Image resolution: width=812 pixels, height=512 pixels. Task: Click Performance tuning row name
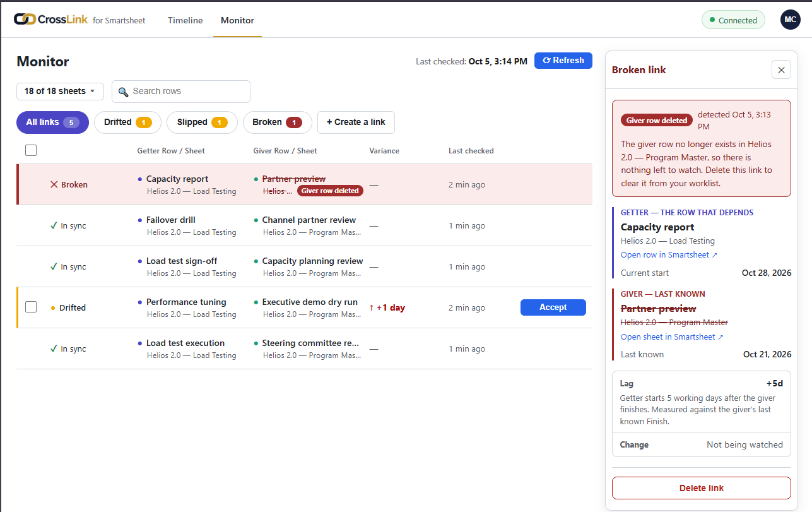tap(186, 302)
